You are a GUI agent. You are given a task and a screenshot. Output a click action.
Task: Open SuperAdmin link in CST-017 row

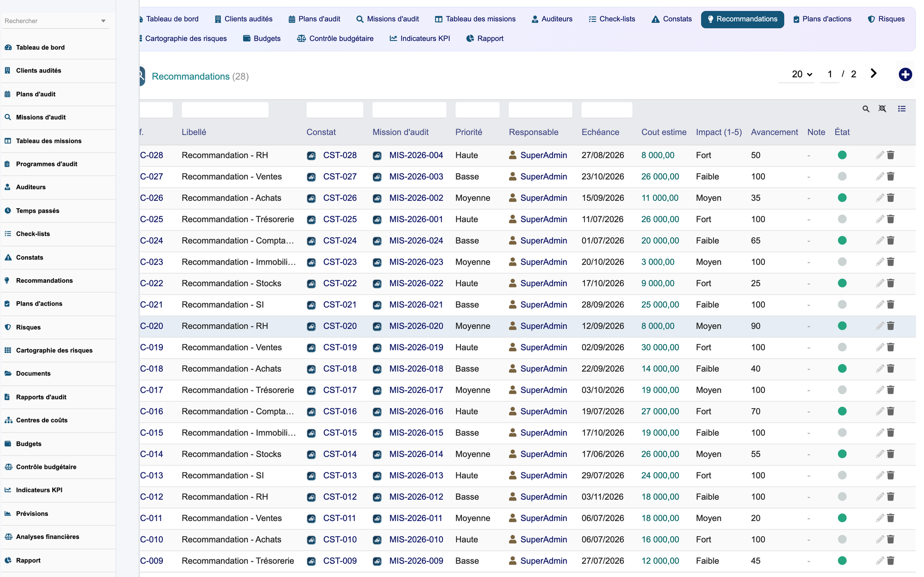click(543, 390)
